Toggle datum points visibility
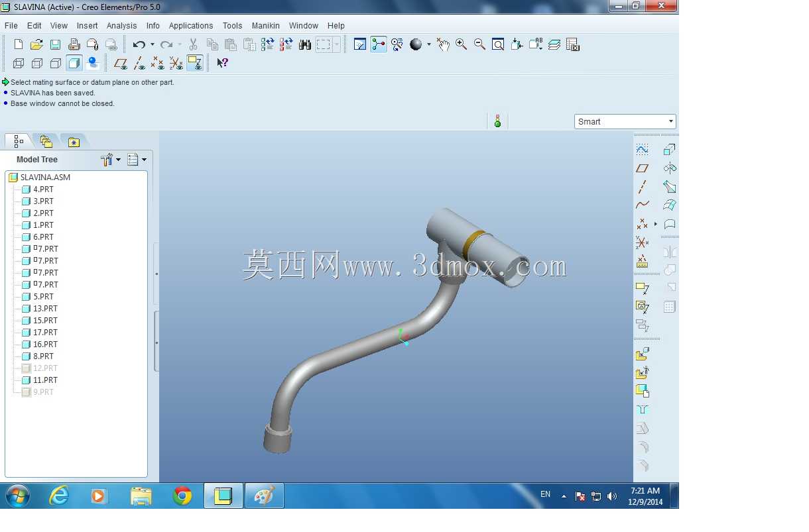809x532 pixels. 157,63
